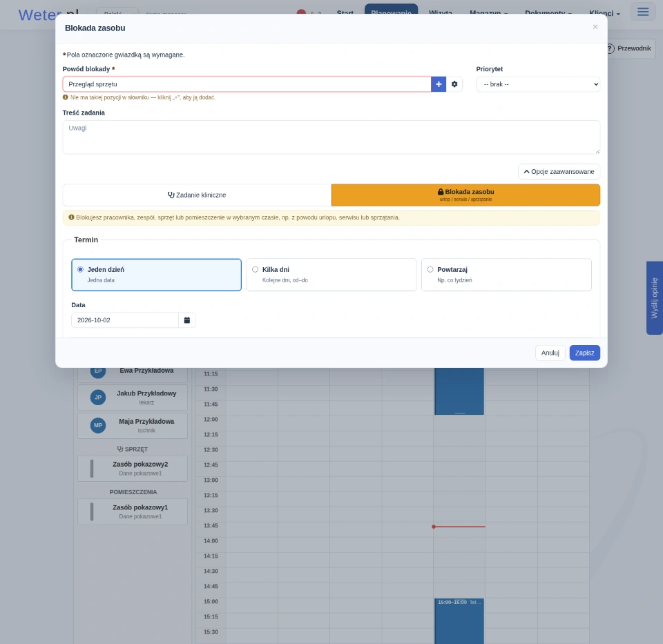The image size is (663, 644).
Task: Select the Powtarzaj radio option
Action: (430, 270)
